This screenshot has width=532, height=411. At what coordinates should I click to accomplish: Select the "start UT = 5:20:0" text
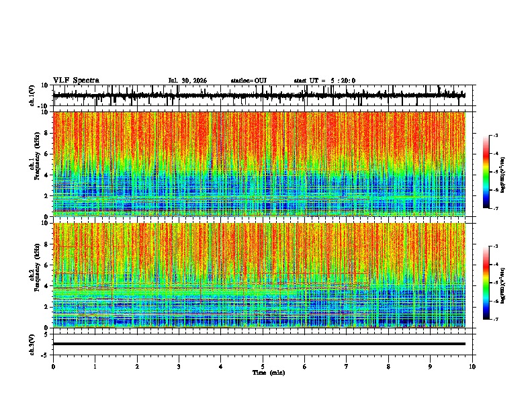coord(324,81)
